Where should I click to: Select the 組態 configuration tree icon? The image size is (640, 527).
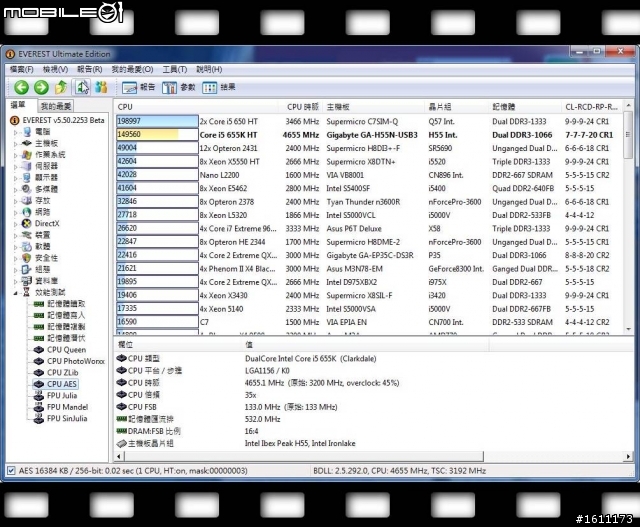pyautogui.click(x=27, y=269)
